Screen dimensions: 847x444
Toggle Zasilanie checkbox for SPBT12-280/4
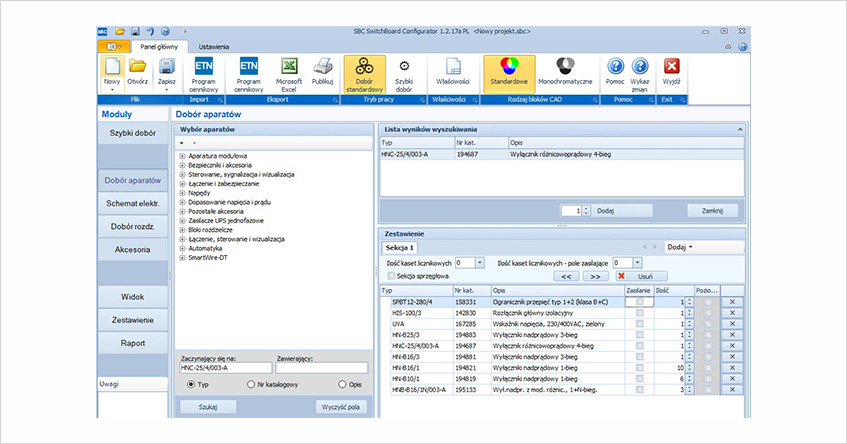(640, 302)
